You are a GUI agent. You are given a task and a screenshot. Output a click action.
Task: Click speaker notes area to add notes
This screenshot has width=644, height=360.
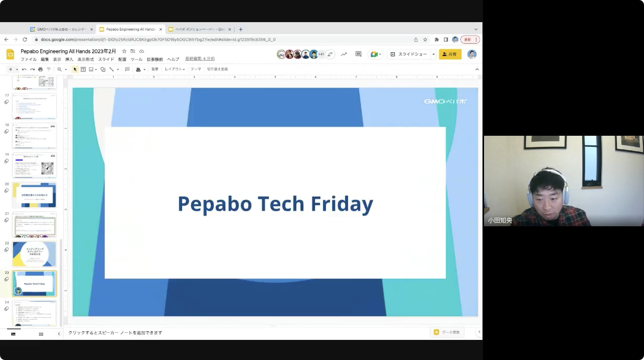201,333
